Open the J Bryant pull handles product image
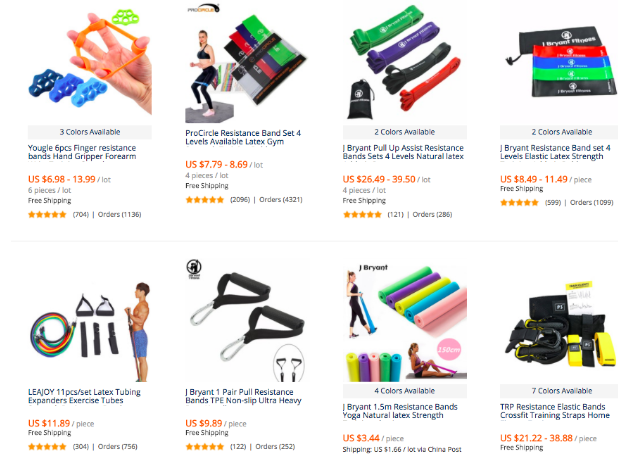This screenshot has height=455, width=618. pyautogui.click(x=247, y=320)
